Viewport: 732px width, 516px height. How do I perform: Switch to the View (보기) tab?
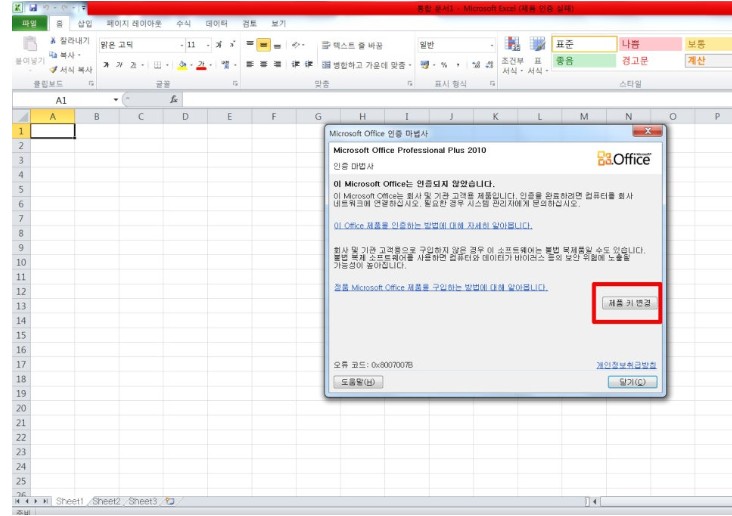[278, 23]
